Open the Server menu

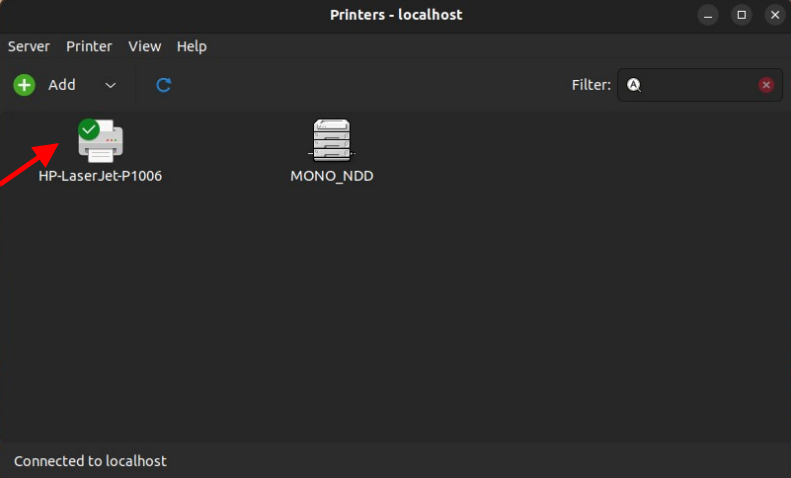(29, 46)
